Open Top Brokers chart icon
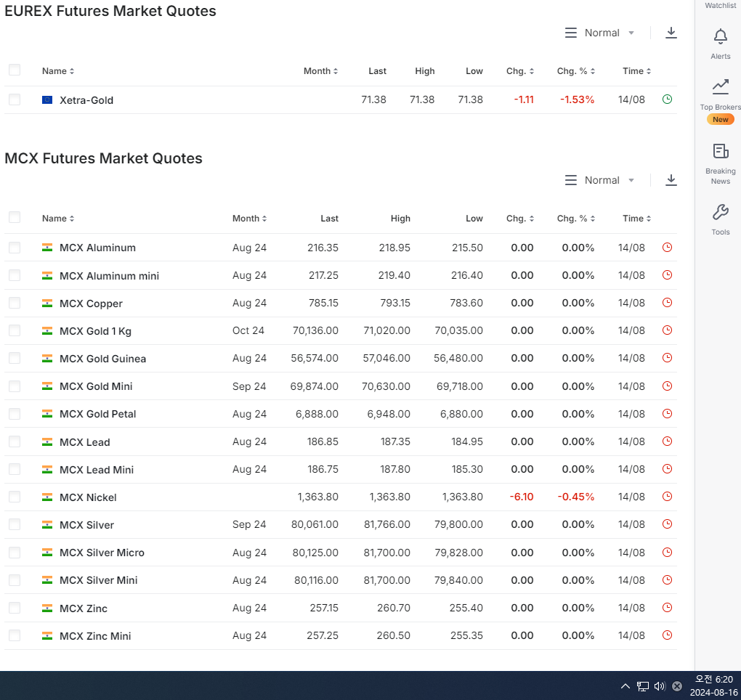Viewport: 741px width, 700px height. 720,86
